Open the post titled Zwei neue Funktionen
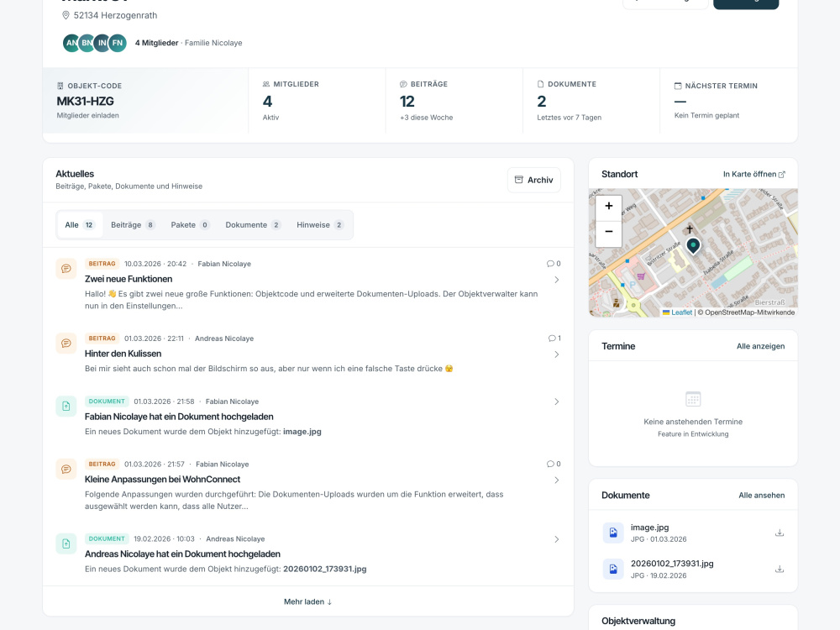The width and height of the screenshot is (840, 630). [129, 279]
